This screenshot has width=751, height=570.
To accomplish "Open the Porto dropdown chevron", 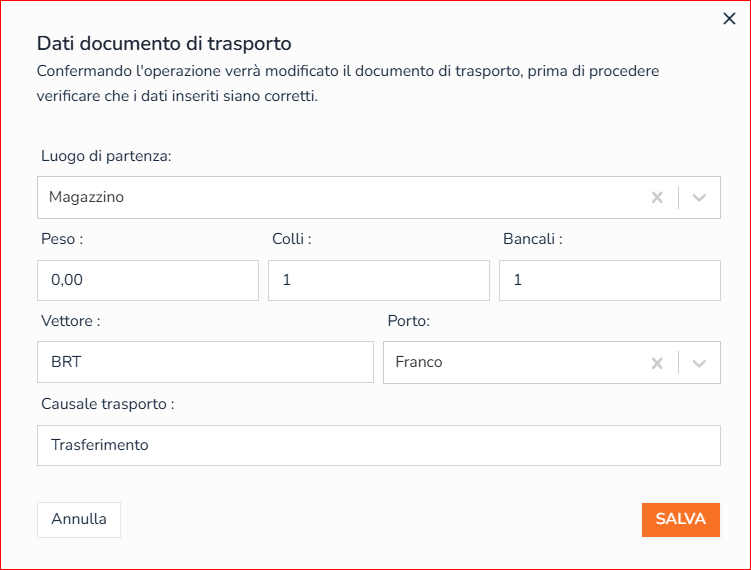I will pos(700,362).
